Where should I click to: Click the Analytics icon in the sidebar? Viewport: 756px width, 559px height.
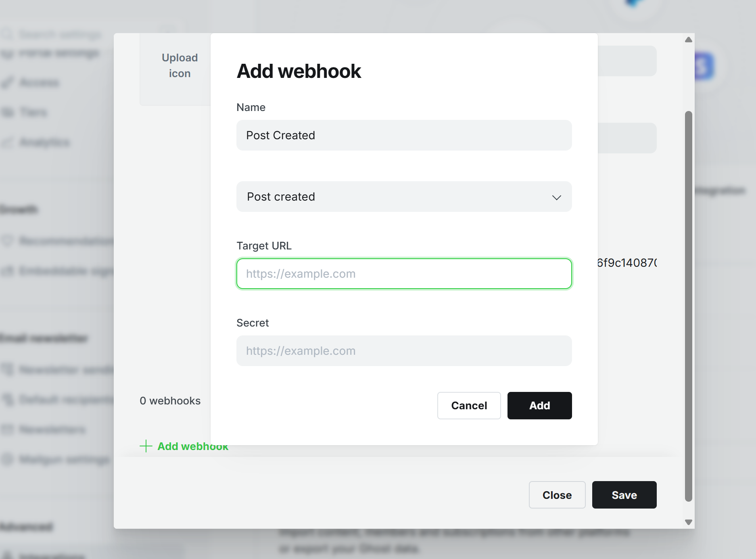(x=7, y=142)
